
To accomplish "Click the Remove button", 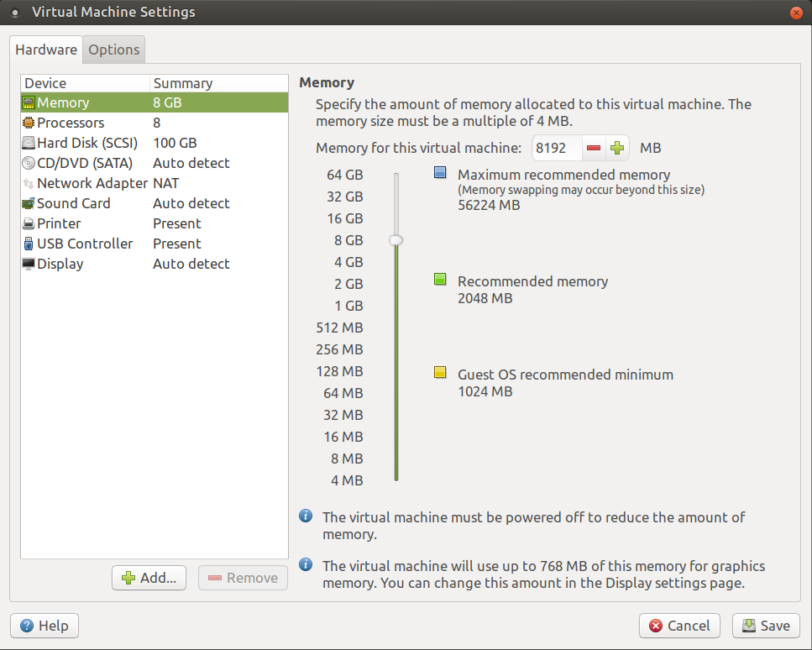I will tap(243, 578).
